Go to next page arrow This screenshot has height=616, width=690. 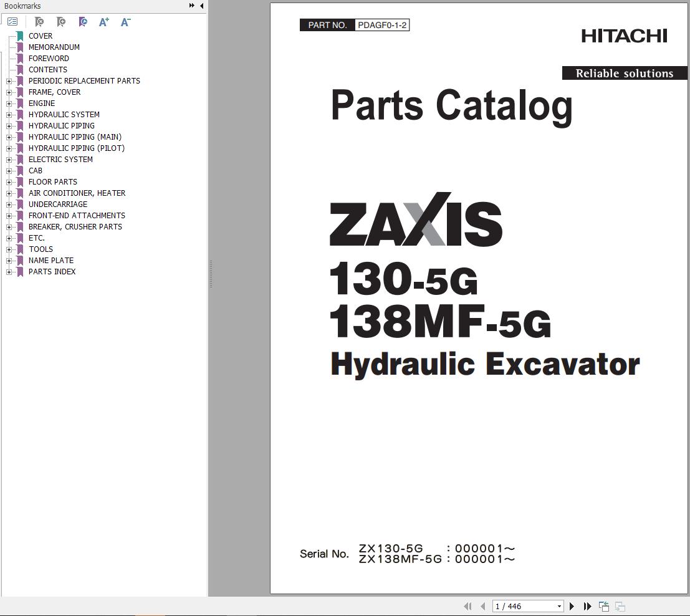(x=572, y=606)
